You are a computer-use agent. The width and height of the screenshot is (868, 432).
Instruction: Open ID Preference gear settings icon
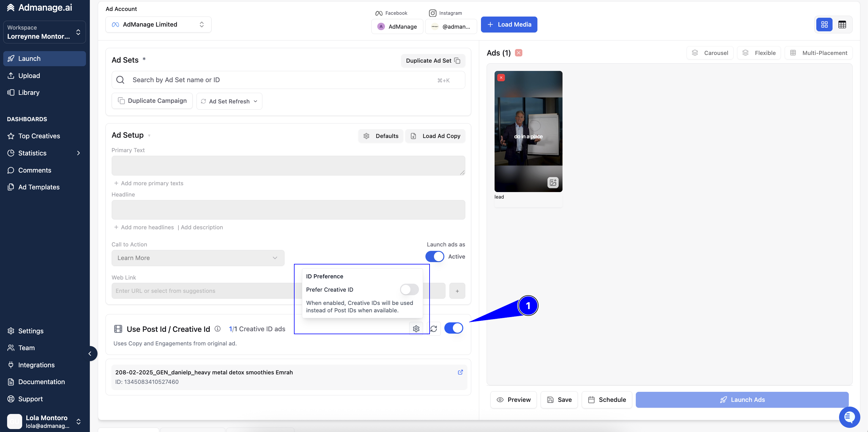(416, 329)
